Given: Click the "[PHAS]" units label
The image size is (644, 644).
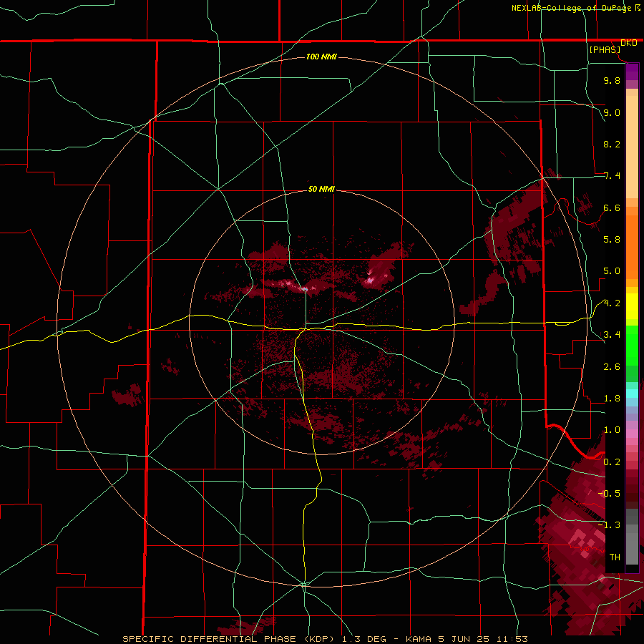Looking at the screenshot, I should point(605,49).
